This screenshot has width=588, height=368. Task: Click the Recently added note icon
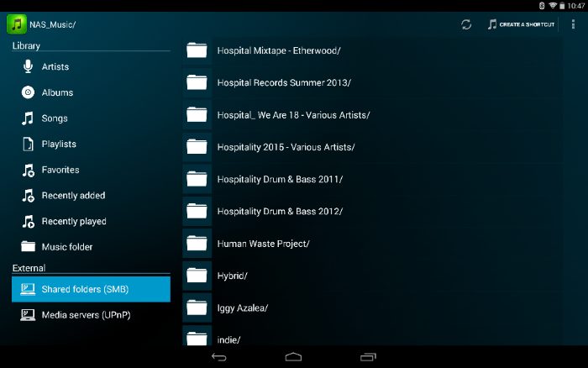pos(28,196)
